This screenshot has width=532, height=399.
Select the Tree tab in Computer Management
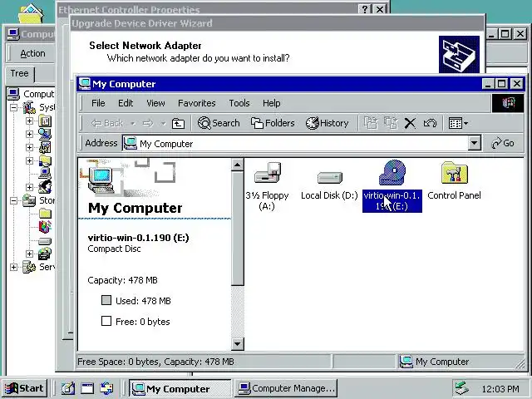pyautogui.click(x=19, y=73)
